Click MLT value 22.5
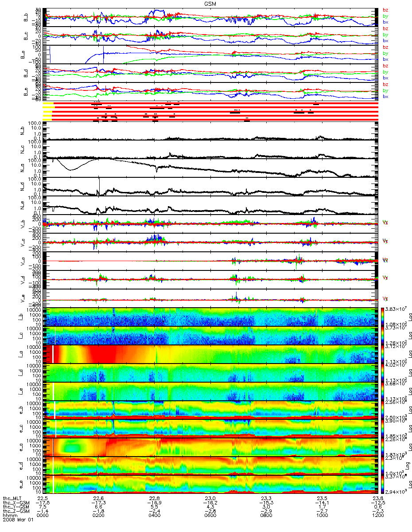This screenshot has height=532, width=412. tap(43, 498)
